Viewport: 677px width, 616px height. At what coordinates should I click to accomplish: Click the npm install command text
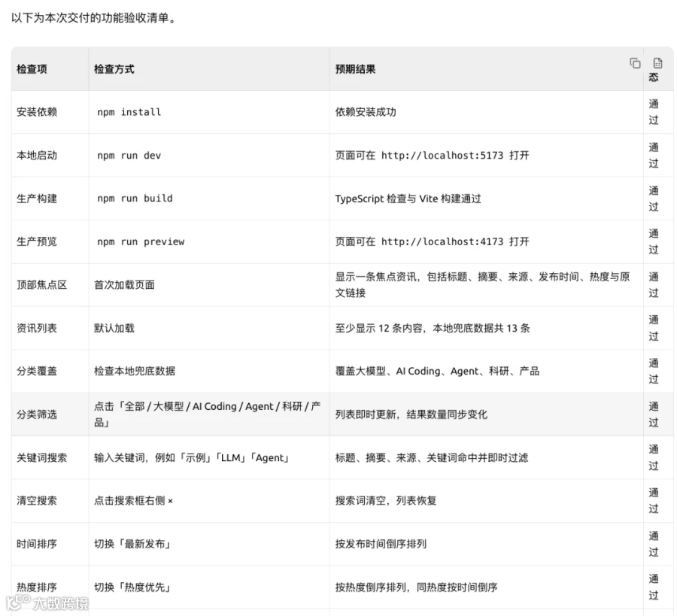[x=129, y=112]
